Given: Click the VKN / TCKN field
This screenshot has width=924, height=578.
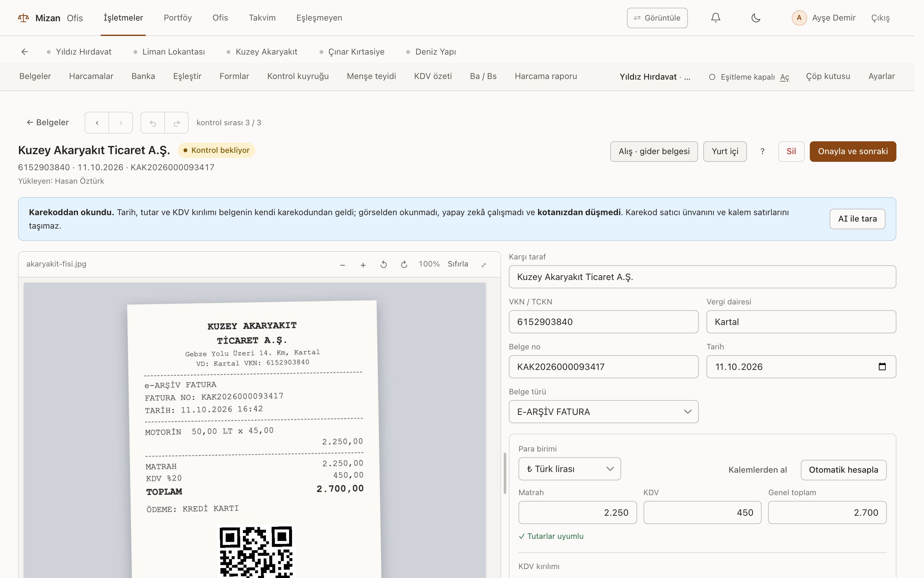Looking at the screenshot, I should (x=604, y=322).
